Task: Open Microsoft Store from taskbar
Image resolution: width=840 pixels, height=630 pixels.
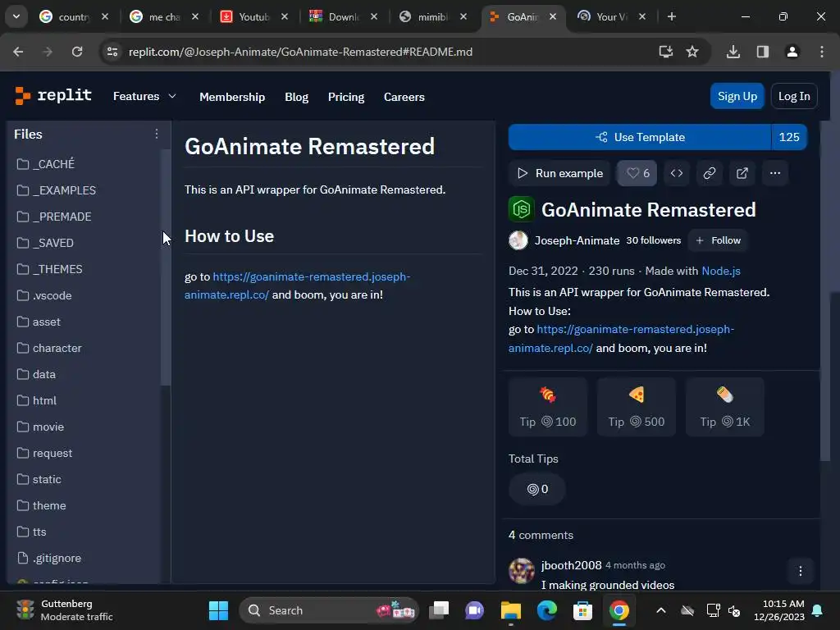Action: [x=582, y=610]
